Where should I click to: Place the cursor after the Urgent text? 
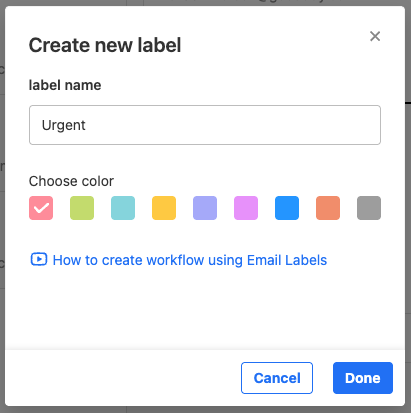[86, 125]
